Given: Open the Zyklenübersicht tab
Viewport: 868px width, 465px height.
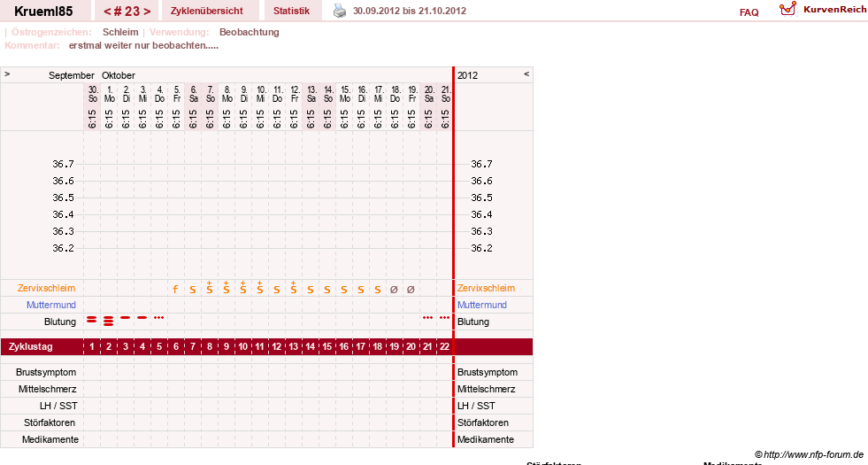Looking at the screenshot, I should coord(206,11).
